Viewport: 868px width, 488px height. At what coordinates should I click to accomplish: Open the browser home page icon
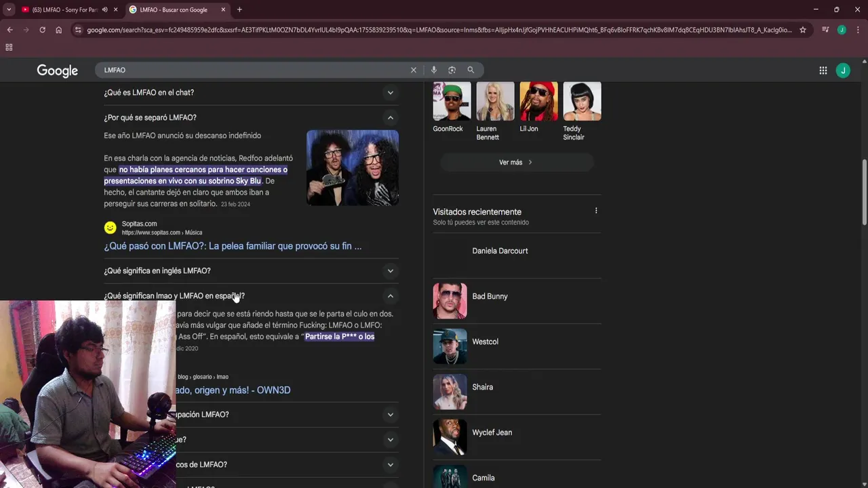(x=58, y=30)
